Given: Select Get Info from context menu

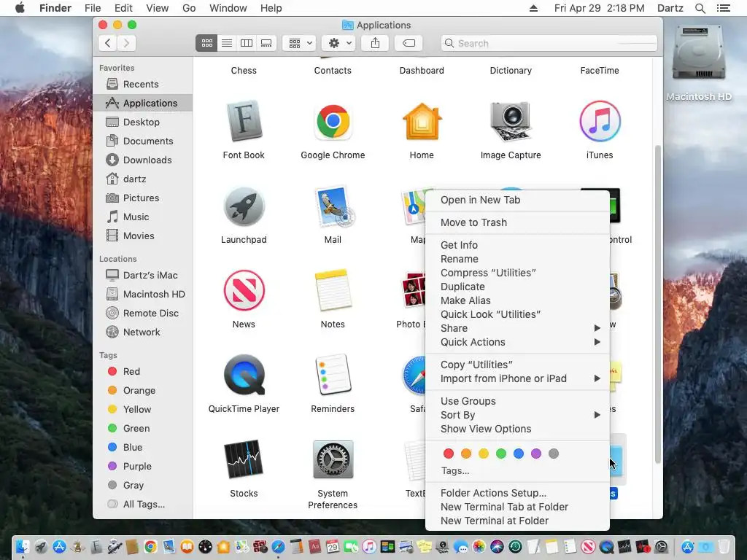Looking at the screenshot, I should (517, 245).
